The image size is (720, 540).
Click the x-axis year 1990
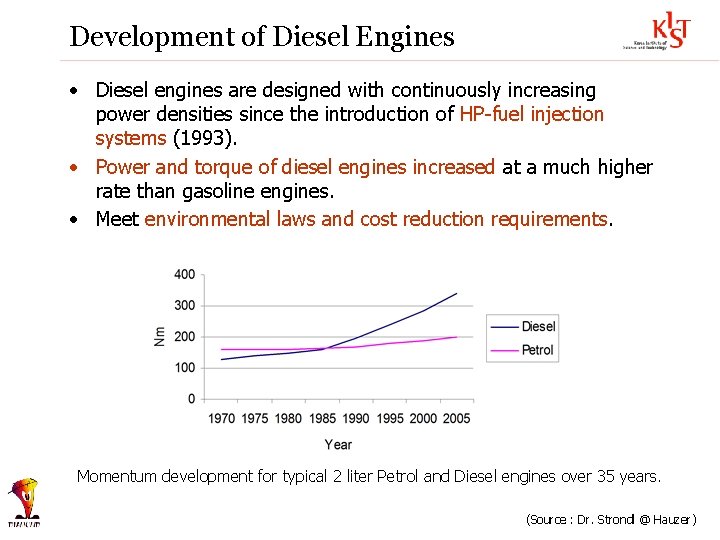tap(356, 419)
